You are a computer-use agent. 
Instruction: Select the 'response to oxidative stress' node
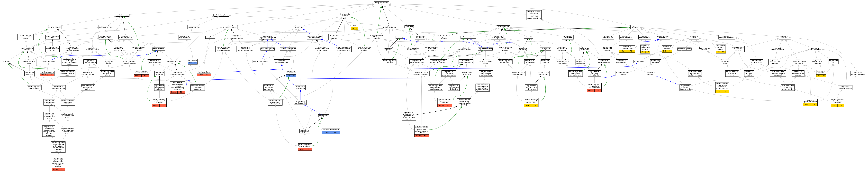[x=756, y=62]
